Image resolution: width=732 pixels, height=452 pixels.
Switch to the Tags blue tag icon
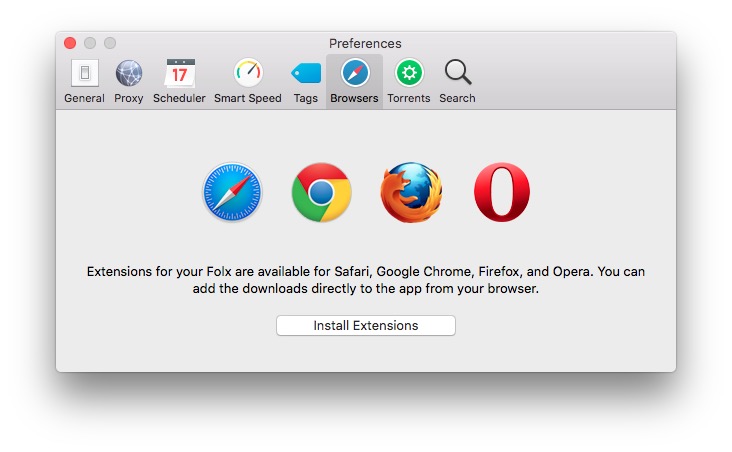pos(306,73)
